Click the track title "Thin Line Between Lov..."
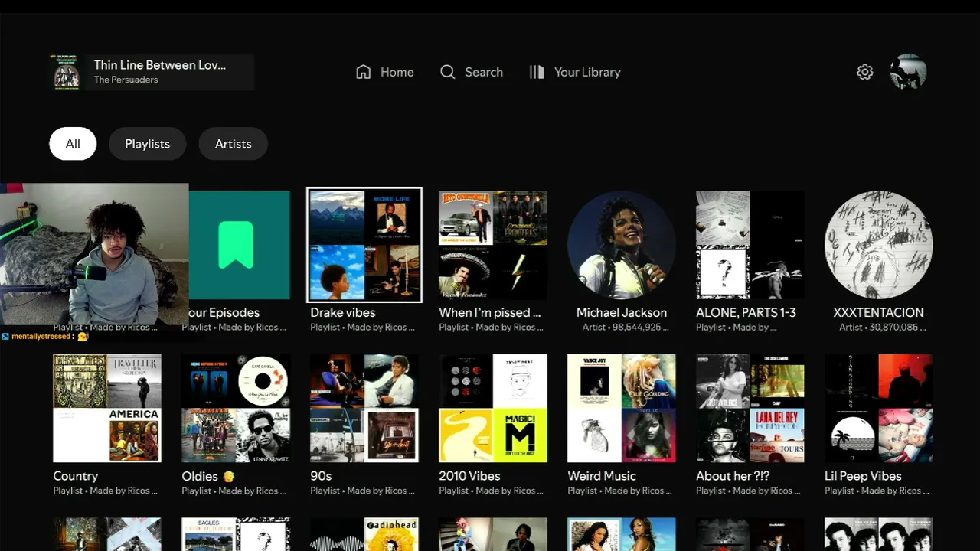The width and height of the screenshot is (980, 551). (x=160, y=65)
